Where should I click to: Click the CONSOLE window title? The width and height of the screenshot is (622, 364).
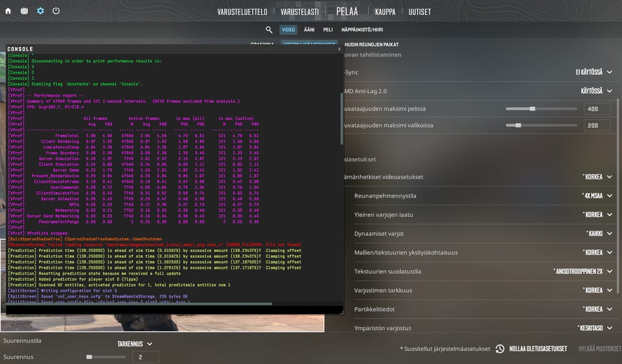click(x=20, y=49)
